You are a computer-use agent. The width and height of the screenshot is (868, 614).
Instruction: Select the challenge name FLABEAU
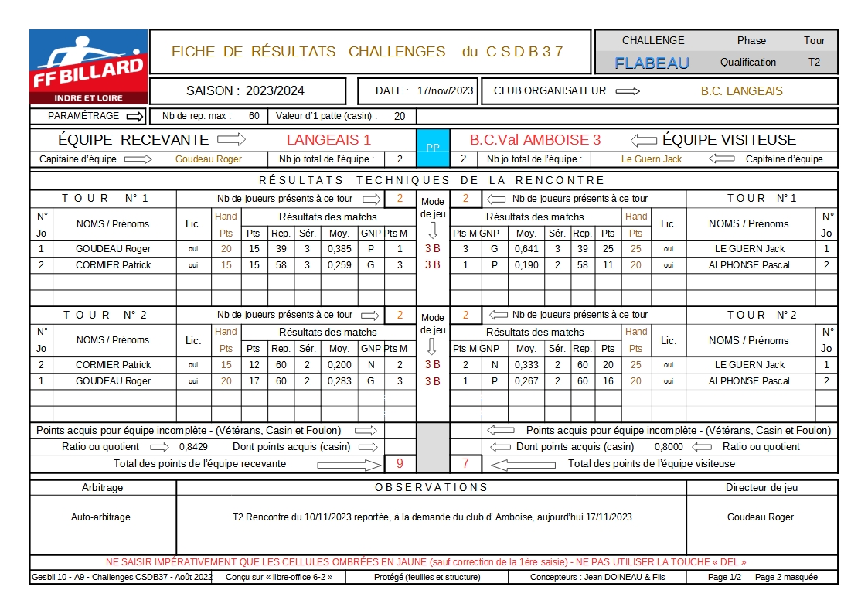(x=652, y=63)
